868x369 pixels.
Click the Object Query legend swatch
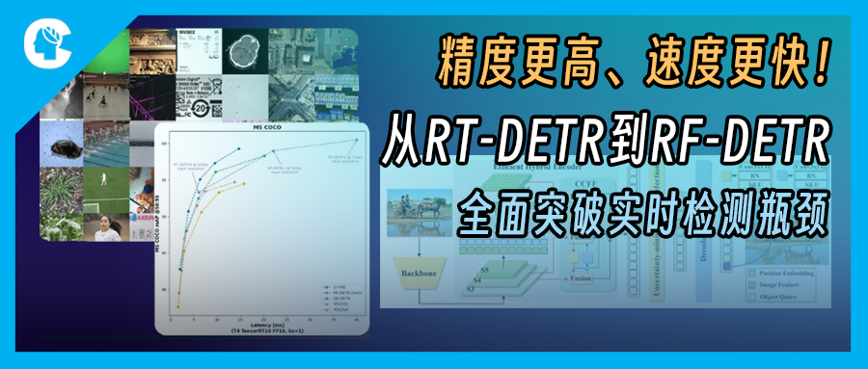751,297
